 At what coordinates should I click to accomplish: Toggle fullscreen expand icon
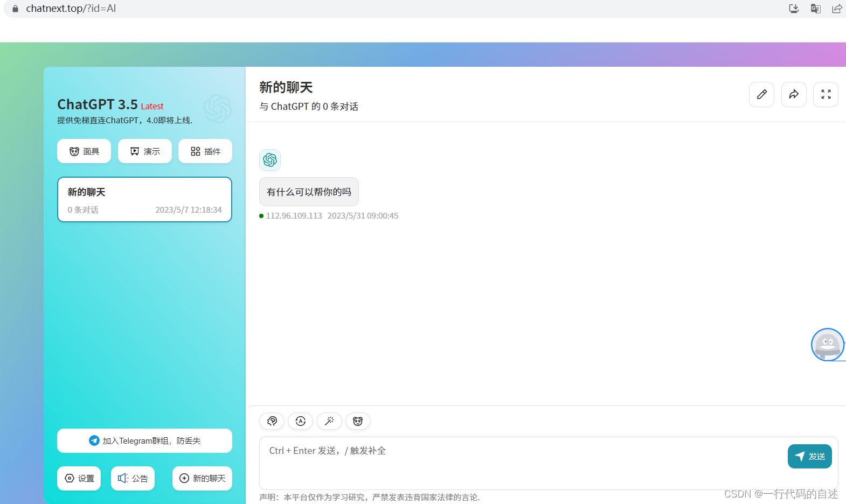point(826,95)
